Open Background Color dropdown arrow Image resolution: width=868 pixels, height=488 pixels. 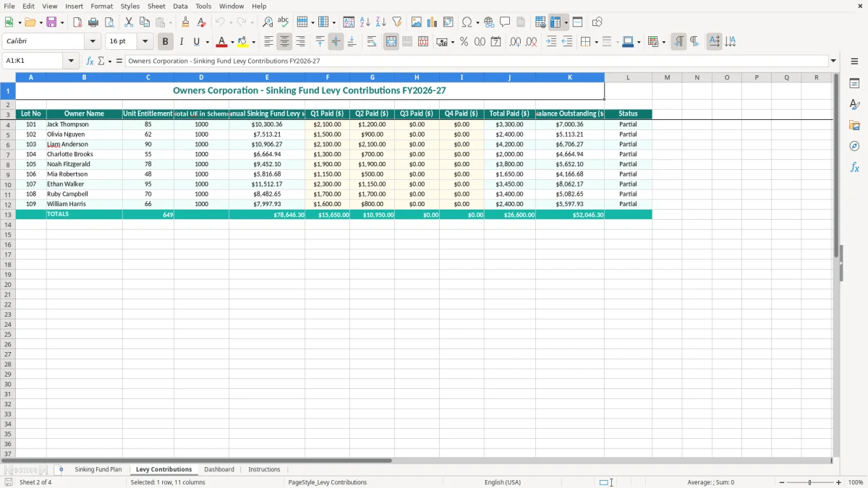254,42
